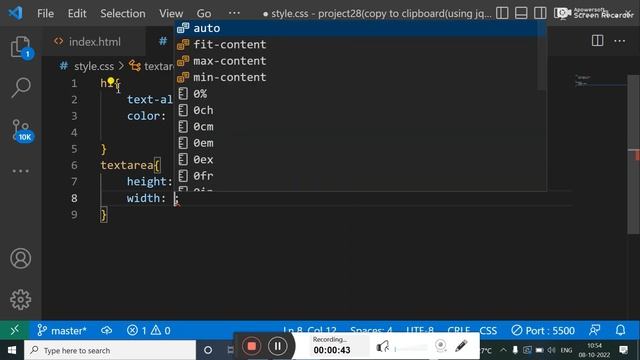Click the color property on line 3

click(143, 116)
